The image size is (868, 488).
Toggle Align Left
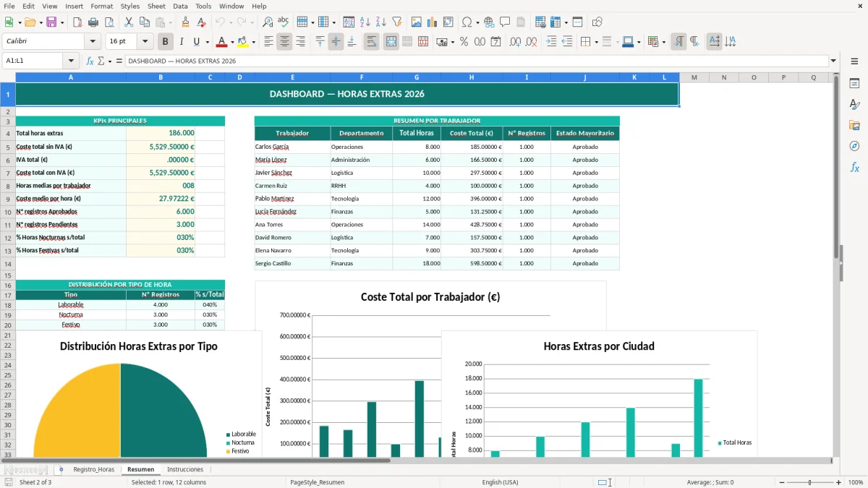[269, 42]
